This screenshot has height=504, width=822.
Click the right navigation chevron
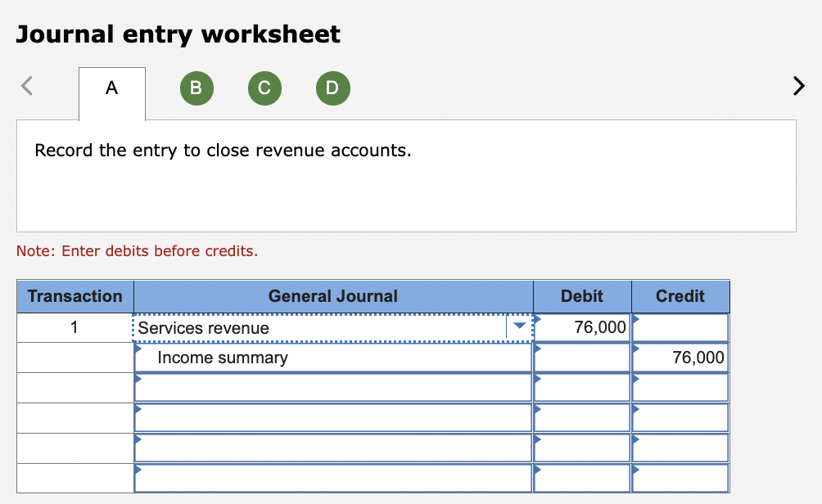tap(798, 85)
